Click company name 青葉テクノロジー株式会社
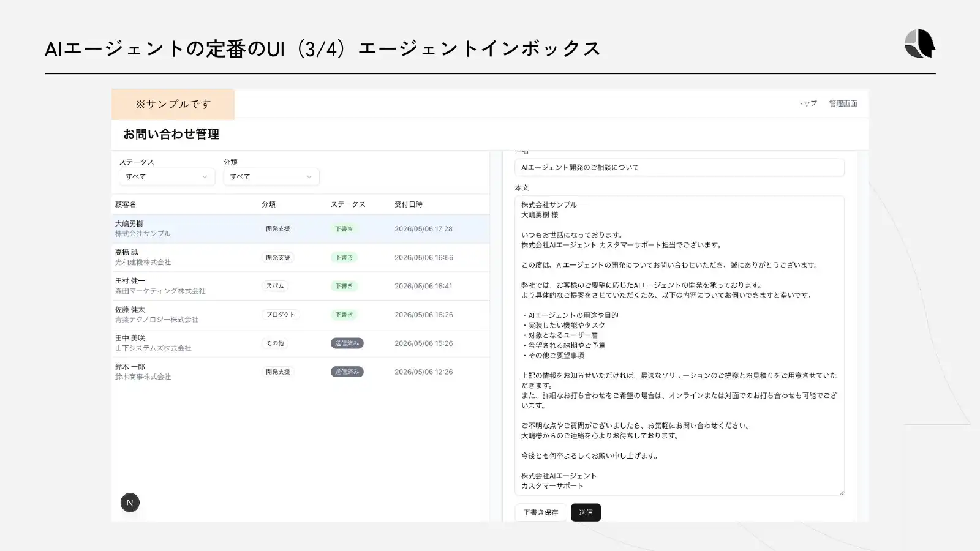The width and height of the screenshot is (980, 551). [157, 320]
